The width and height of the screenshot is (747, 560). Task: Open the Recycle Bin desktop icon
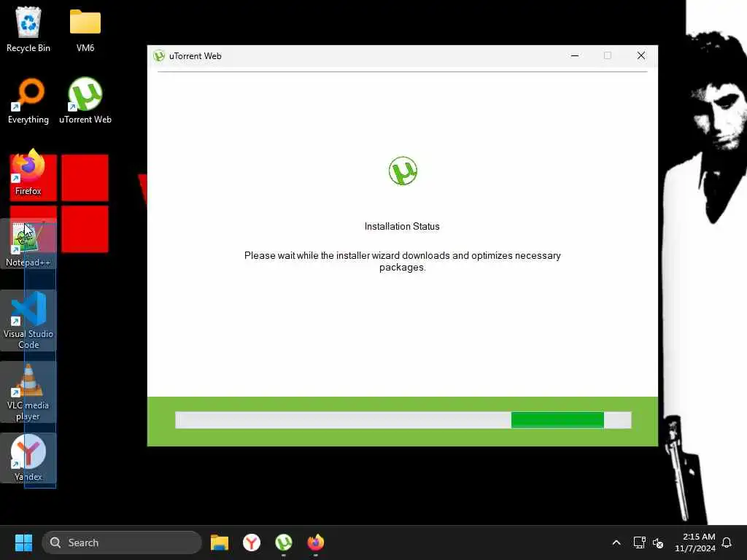[x=28, y=29]
